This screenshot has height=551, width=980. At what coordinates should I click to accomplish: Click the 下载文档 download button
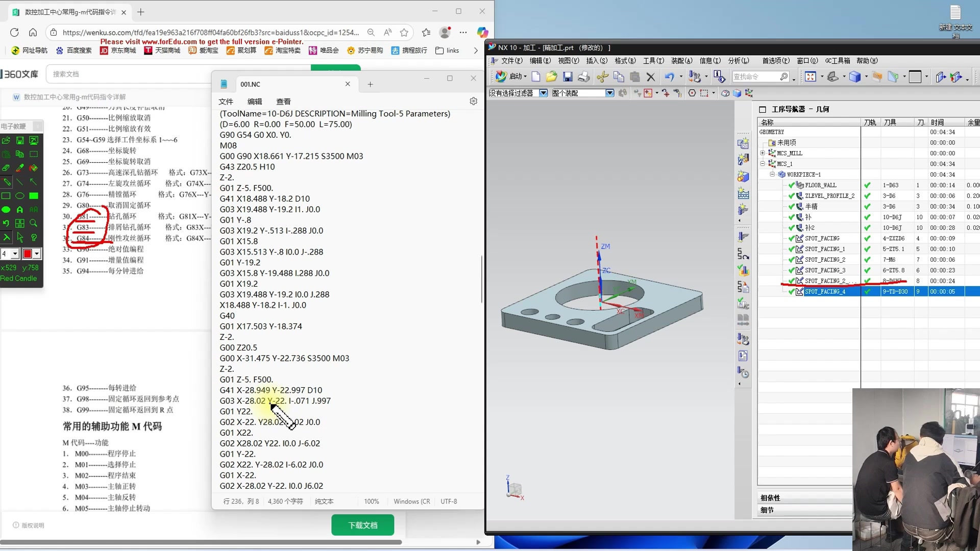(362, 525)
